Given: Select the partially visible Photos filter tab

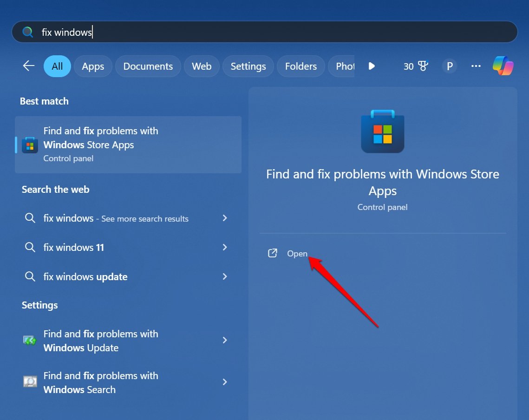Looking at the screenshot, I should (341, 66).
